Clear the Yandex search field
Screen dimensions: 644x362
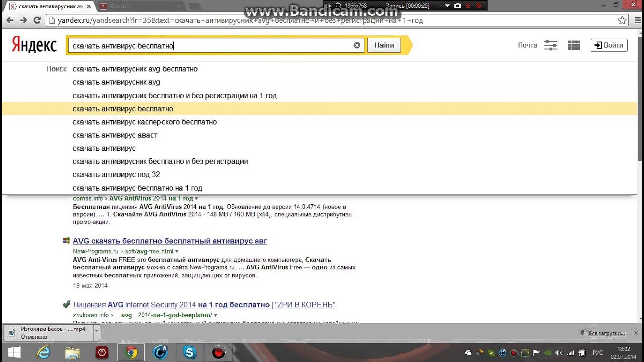tap(357, 45)
